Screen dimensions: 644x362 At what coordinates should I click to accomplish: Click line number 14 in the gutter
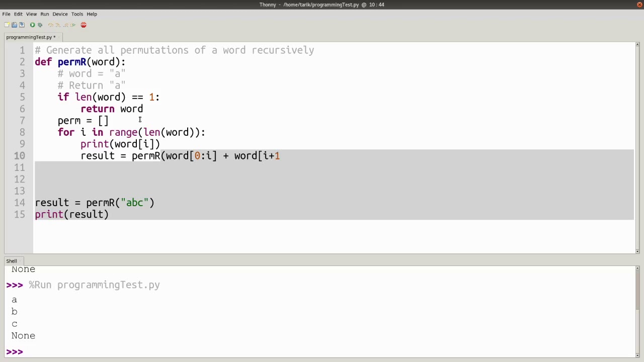click(x=19, y=203)
